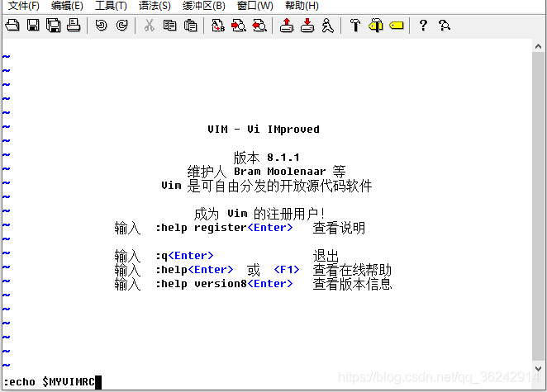
Task: Click the Cut scissors icon
Action: 150,26
